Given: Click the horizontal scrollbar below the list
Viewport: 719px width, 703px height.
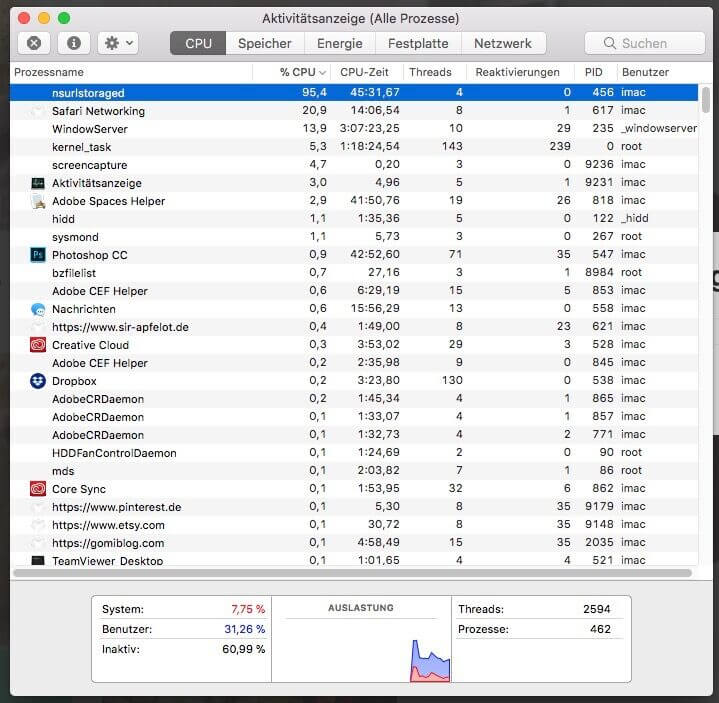Looking at the screenshot, I should 353,573.
